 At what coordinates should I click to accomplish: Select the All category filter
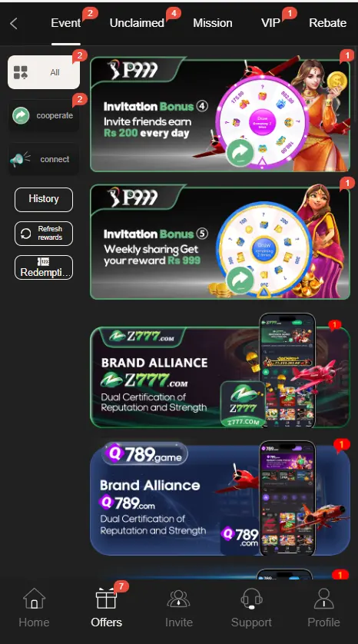click(x=44, y=72)
